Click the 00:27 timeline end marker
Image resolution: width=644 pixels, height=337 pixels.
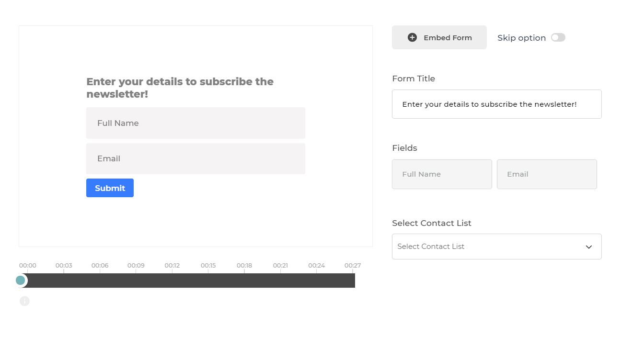[x=352, y=266]
